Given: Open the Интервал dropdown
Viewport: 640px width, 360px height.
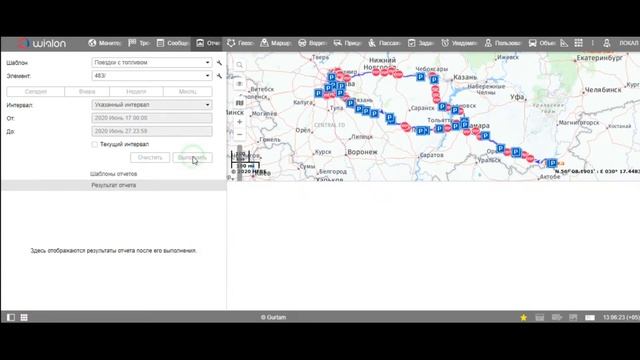Looking at the screenshot, I should [151, 105].
